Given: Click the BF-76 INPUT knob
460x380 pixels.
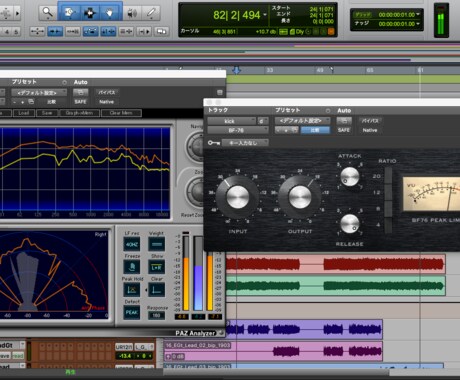Looking at the screenshot, I should point(238,197).
